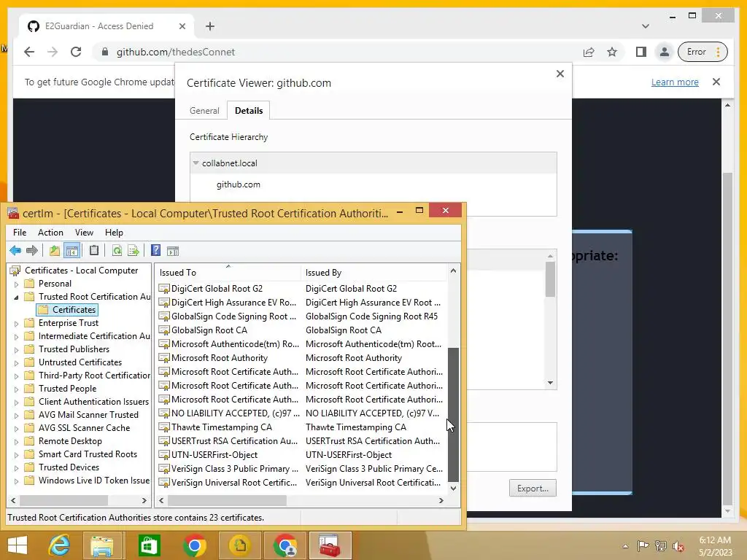Click the yellow circular taskbar app icon

239,545
